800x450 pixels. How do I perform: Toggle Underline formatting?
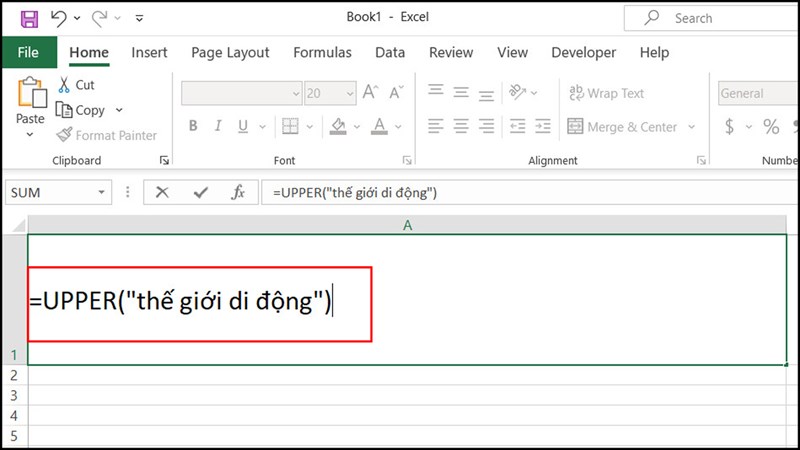243,126
